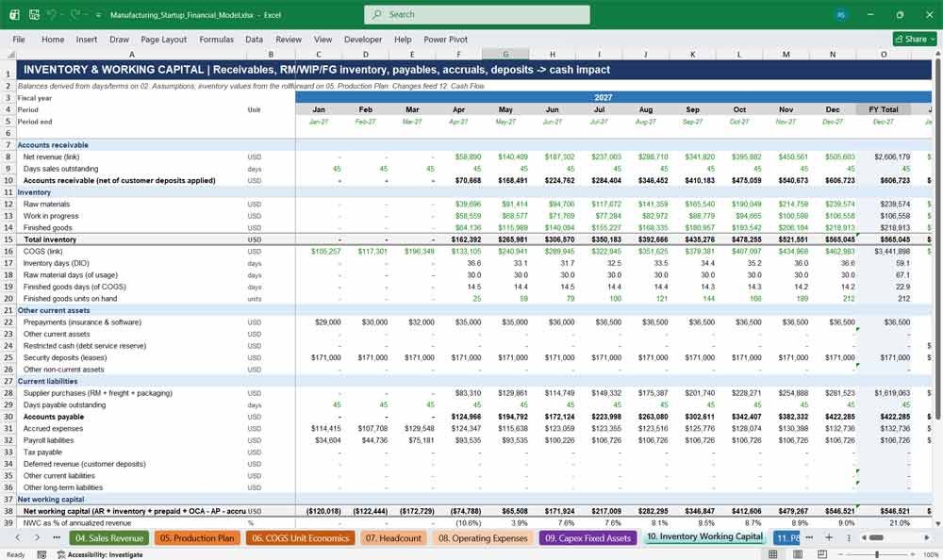This screenshot has height=560, width=943.
Task: Switch to 08. Operating Expenses sheet
Action: [483, 537]
